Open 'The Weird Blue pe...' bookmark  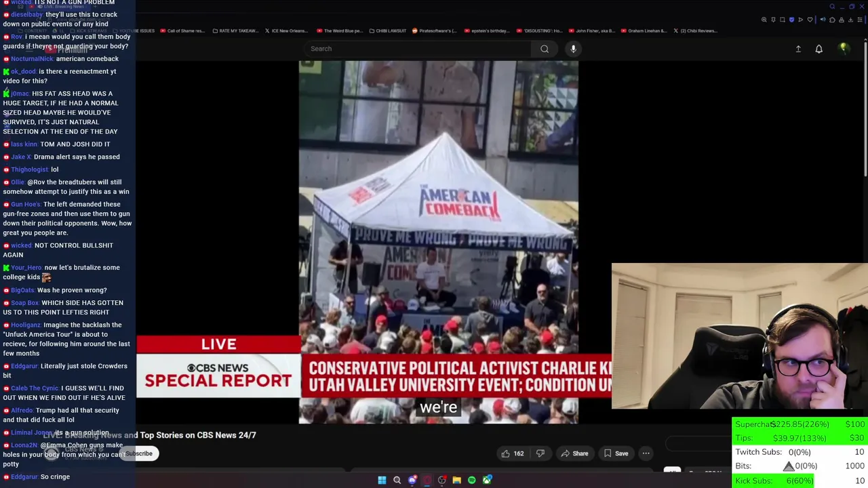[340, 30]
